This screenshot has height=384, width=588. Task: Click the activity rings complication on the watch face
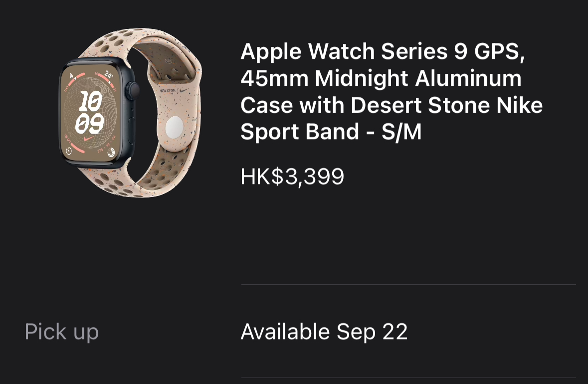[x=111, y=152]
